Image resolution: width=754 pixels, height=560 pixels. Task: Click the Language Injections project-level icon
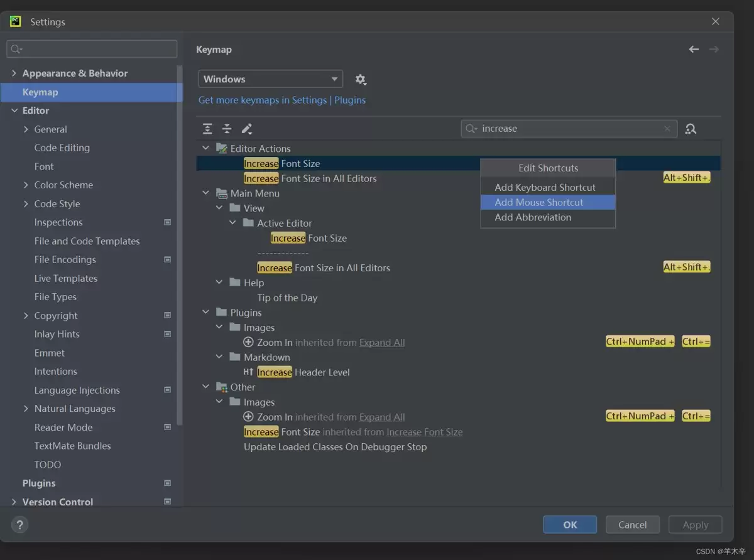tap(167, 390)
